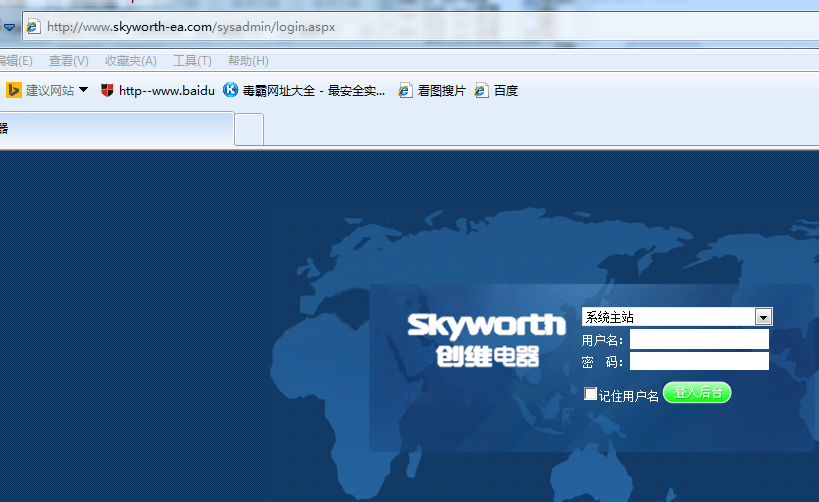Click the IE page icon in address bar
Viewport: 819px width, 502px height.
pyautogui.click(x=33, y=26)
